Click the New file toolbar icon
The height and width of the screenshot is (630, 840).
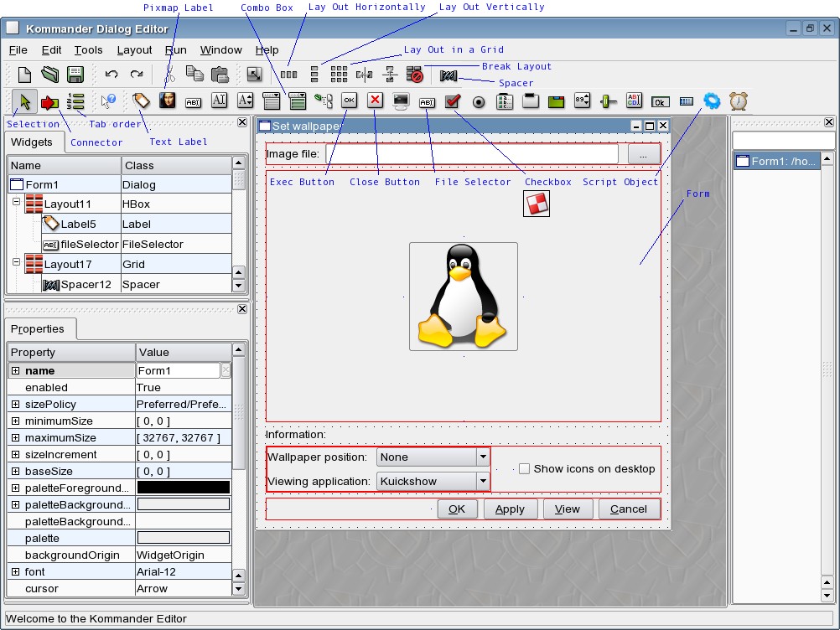click(24, 75)
